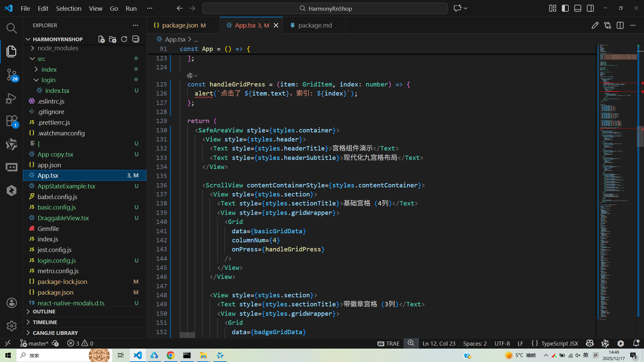
Task: Expand the node_modules folder
Action: click(x=58, y=48)
